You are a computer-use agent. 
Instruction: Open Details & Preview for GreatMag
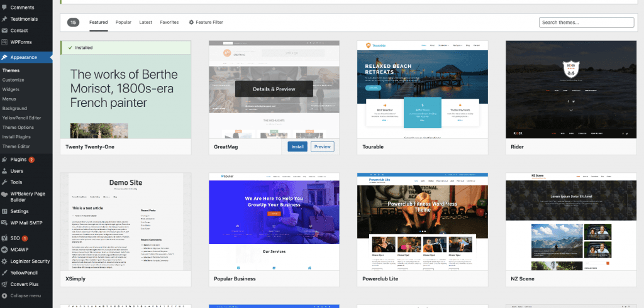click(274, 89)
